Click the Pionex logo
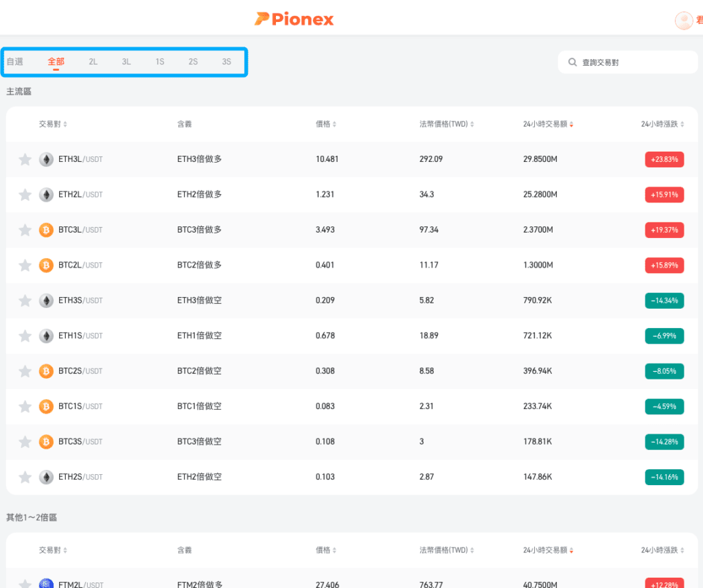Image resolution: width=703 pixels, height=588 pixels. 294,19
